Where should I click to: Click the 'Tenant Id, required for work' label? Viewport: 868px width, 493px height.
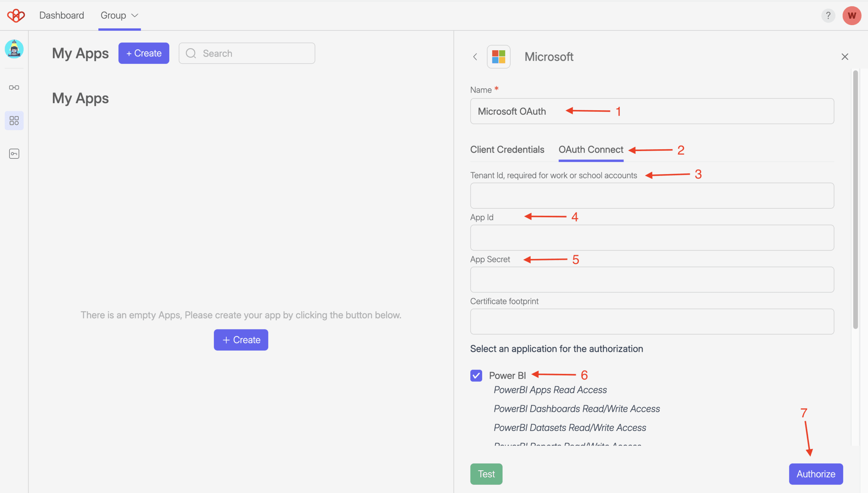point(553,175)
